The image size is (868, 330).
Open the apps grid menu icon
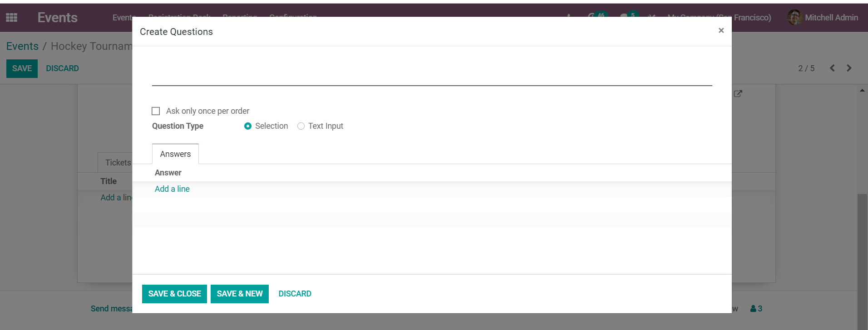[11, 18]
